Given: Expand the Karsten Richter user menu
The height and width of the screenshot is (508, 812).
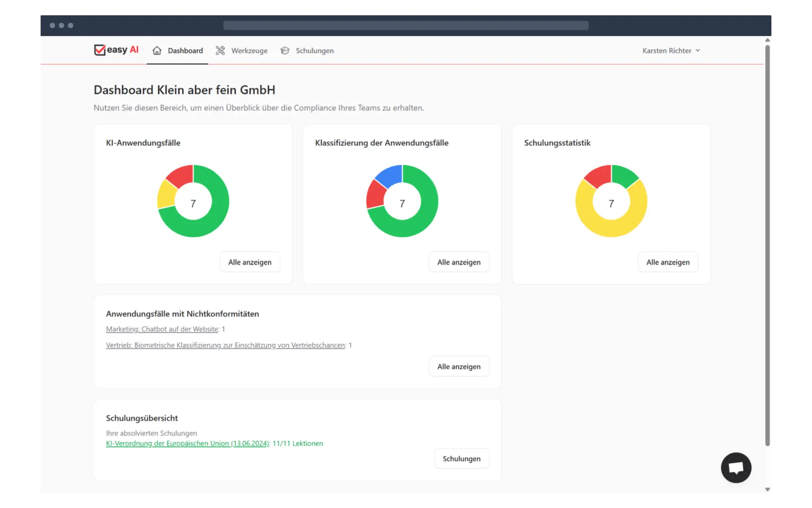Looking at the screenshot, I should click(671, 51).
